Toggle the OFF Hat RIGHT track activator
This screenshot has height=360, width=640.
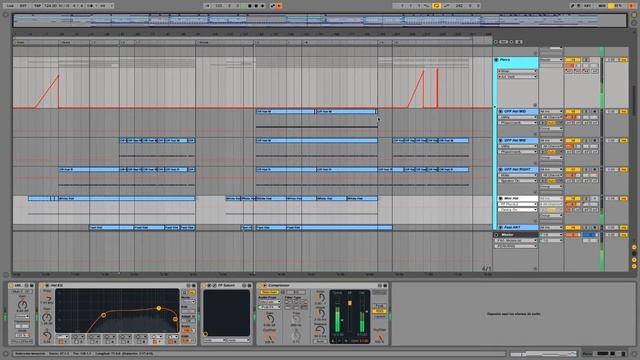pos(573,169)
